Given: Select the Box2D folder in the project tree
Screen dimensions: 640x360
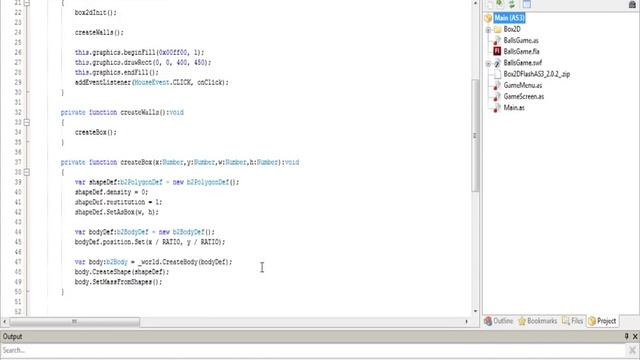Looking at the screenshot, I should pos(512,29).
